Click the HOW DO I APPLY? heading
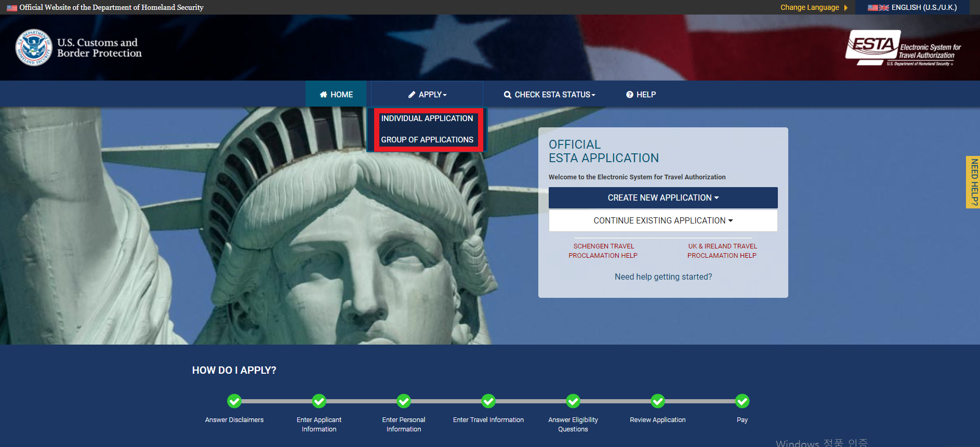This screenshot has height=447, width=980. click(234, 370)
